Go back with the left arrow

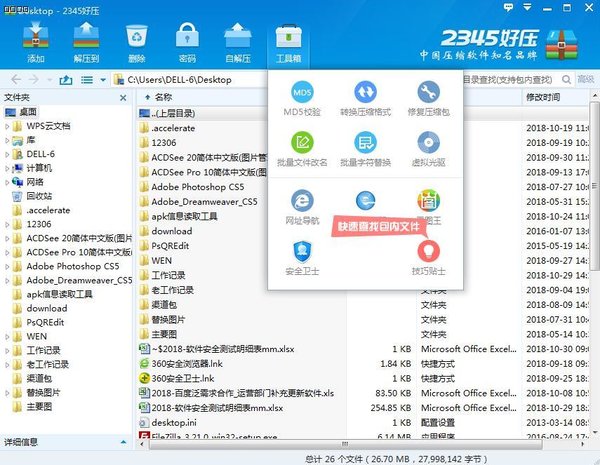pos(16,80)
